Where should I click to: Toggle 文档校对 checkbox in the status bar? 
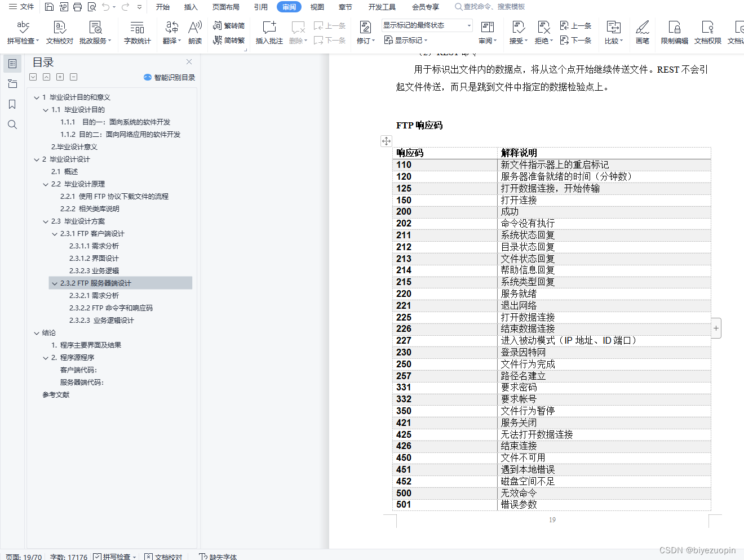(149, 557)
